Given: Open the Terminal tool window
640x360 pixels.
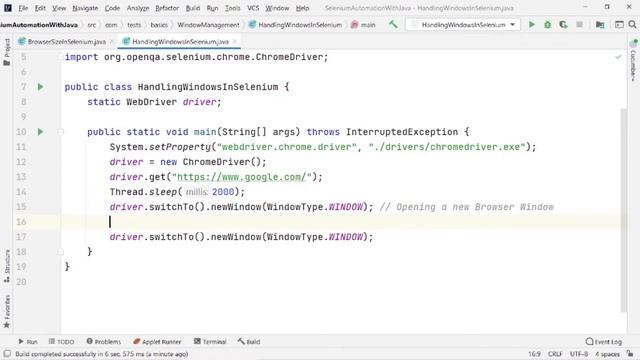Looking at the screenshot, I should click(x=210, y=342).
